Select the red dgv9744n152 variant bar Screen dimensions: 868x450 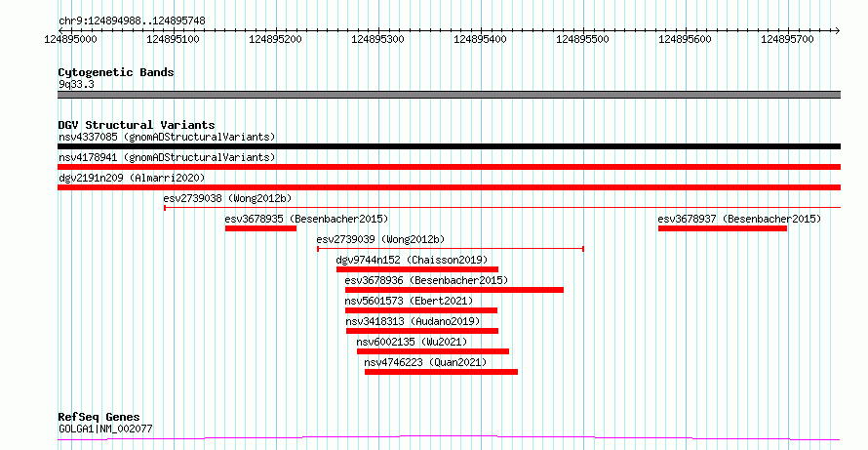(417, 269)
